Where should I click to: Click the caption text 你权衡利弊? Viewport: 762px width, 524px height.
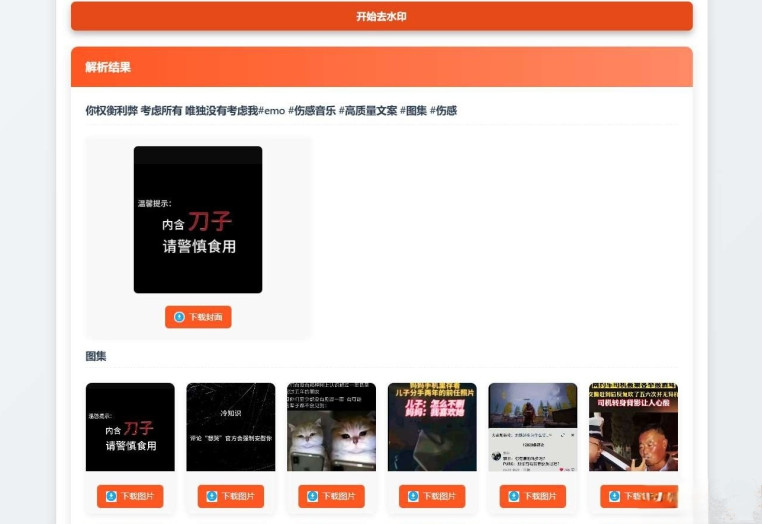[111, 111]
